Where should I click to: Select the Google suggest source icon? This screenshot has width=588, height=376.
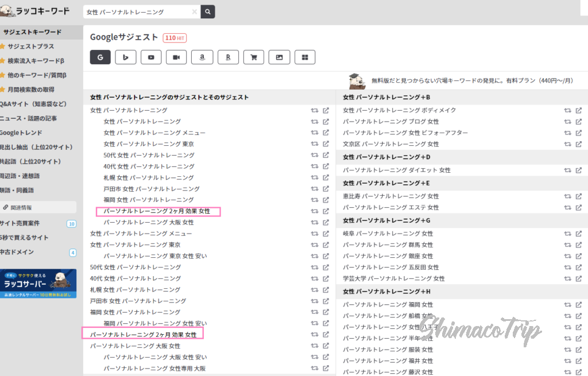pos(100,57)
